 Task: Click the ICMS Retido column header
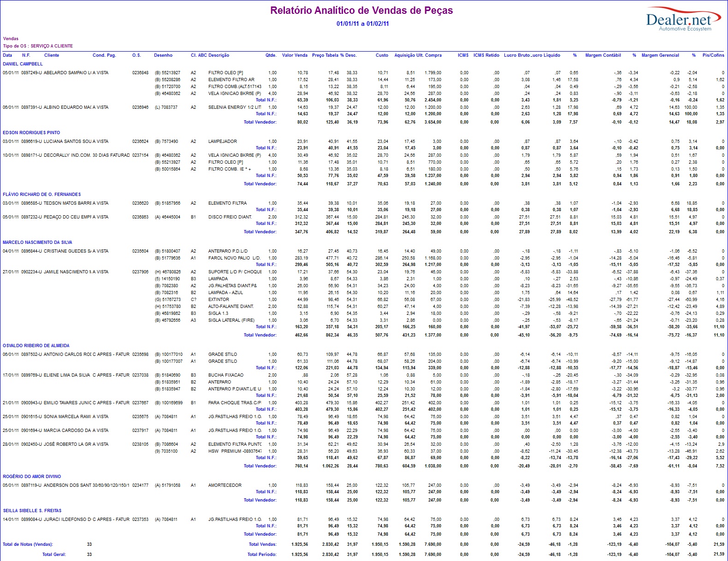pos(486,55)
